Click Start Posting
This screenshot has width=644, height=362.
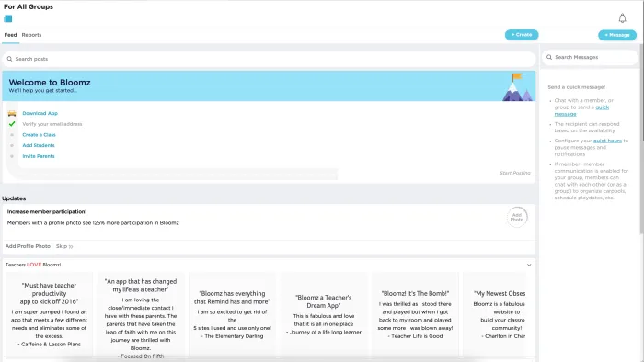tap(514, 173)
